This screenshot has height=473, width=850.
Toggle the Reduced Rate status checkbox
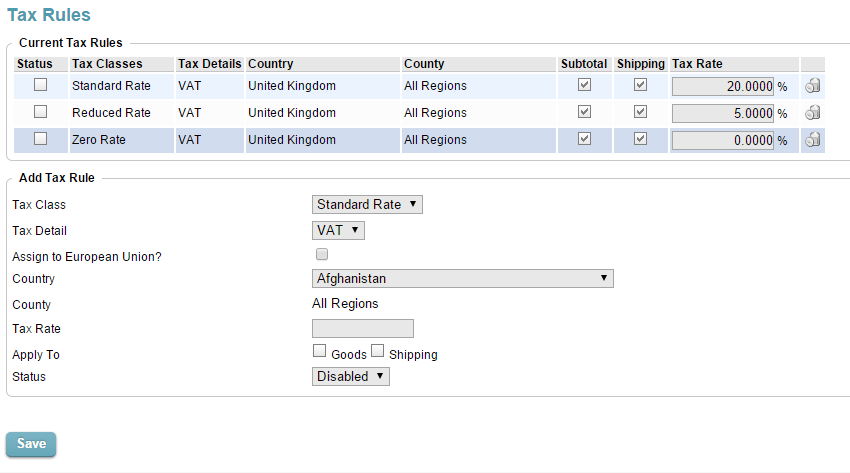[x=41, y=112]
